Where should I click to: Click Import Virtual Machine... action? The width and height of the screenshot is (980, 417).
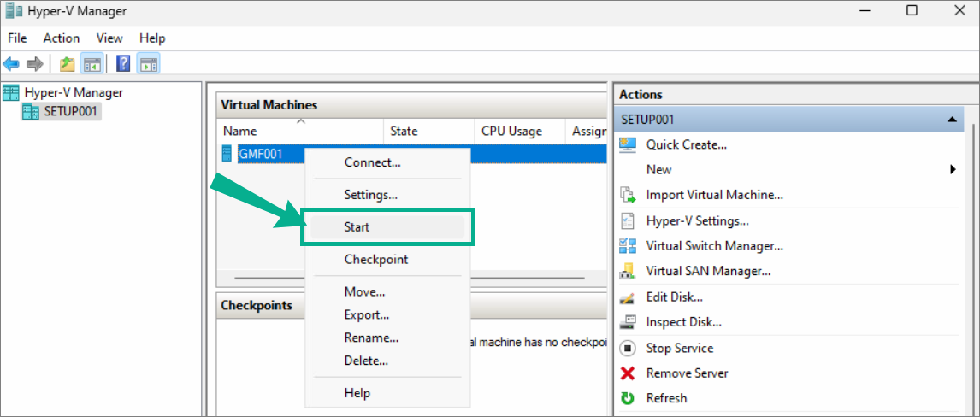tap(714, 195)
